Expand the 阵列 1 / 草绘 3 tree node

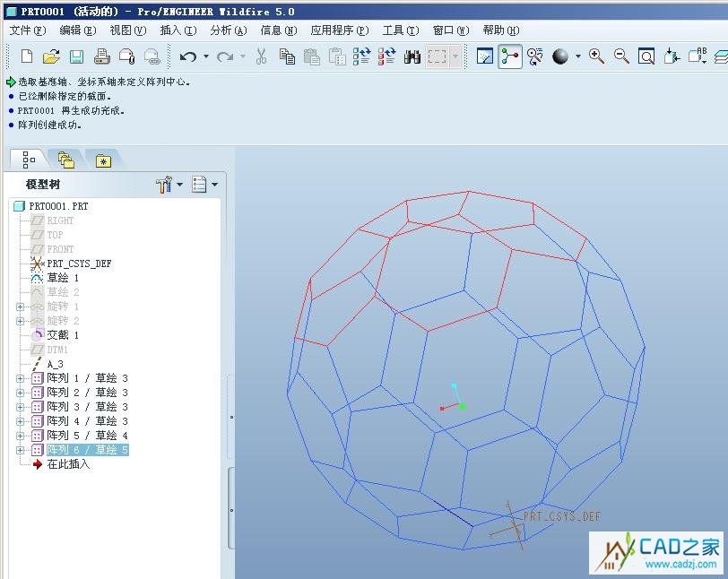[21, 378]
